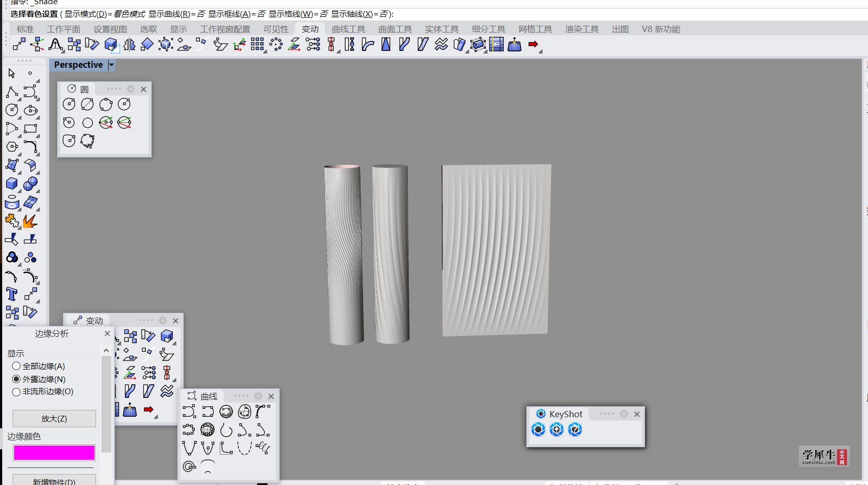This screenshot has width=868, height=485.
Task: Open the 曲线 panel gear options menu
Action: (x=258, y=396)
